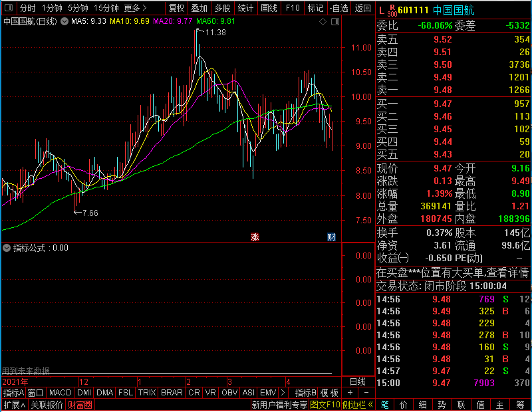Switch indicator to DMA
This screenshot has height=412, width=532.
click(x=105, y=393)
